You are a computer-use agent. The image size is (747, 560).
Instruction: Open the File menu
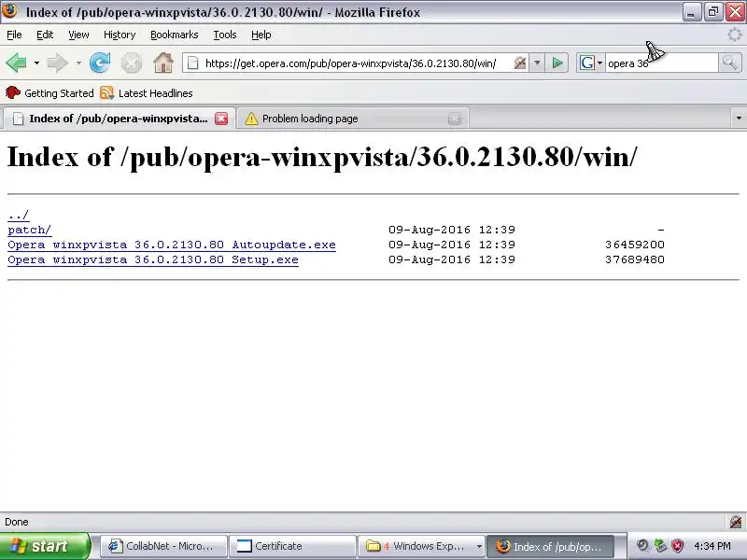14,35
